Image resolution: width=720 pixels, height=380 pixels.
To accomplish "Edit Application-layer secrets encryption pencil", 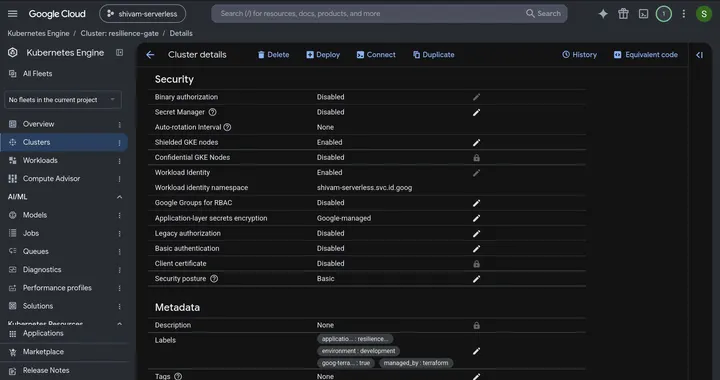I will tap(476, 218).
